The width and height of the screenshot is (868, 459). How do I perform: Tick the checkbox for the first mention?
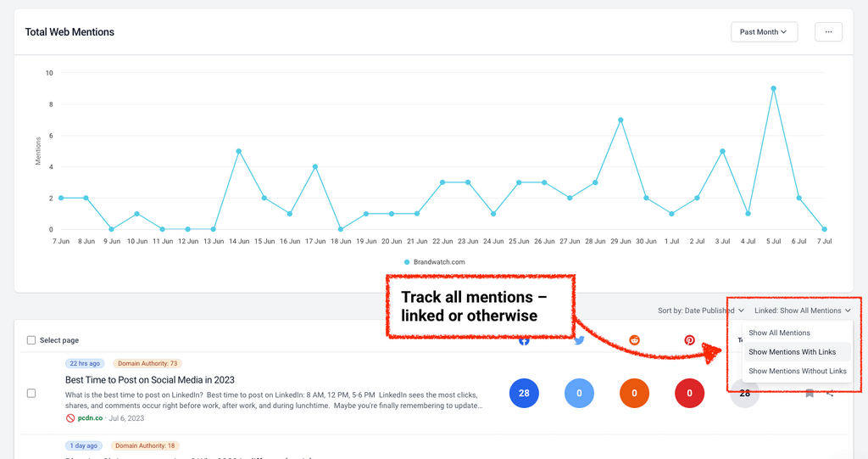[31, 394]
